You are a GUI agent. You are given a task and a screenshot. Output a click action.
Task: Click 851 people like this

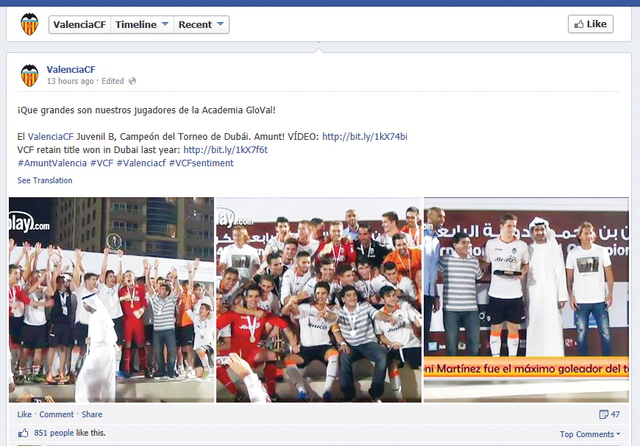(70, 433)
